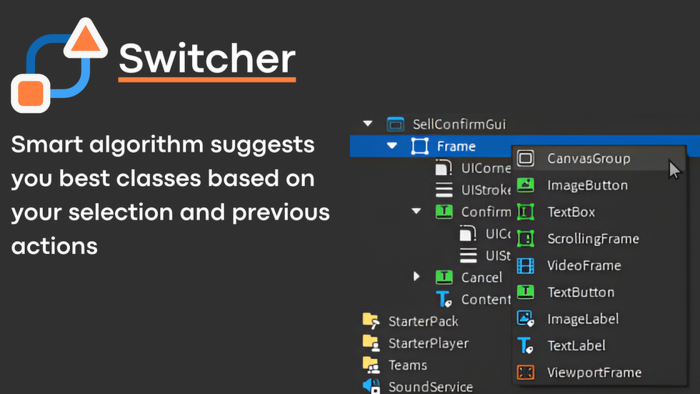Select the StarterPlayer service label
Image resolution: width=700 pixels, height=394 pixels.
click(x=429, y=343)
